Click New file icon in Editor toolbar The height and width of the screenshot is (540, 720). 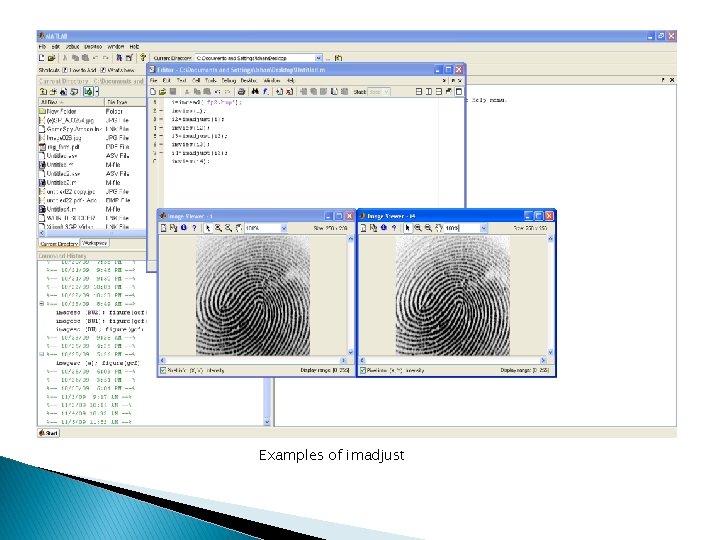click(153, 92)
